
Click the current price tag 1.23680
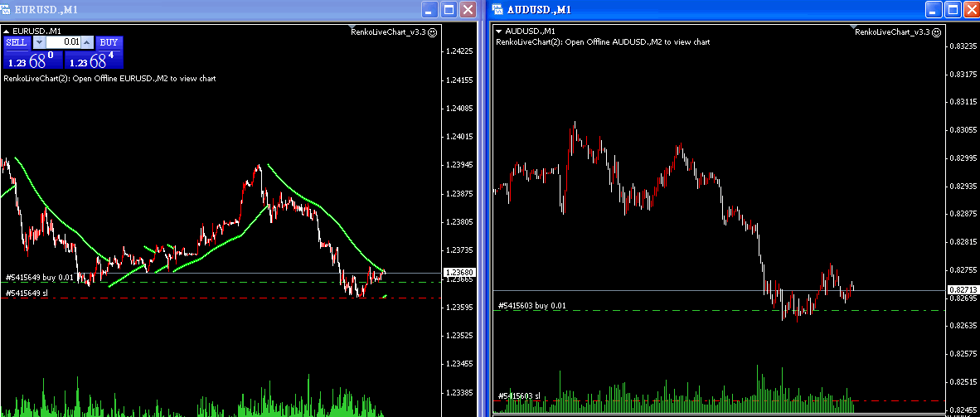459,273
